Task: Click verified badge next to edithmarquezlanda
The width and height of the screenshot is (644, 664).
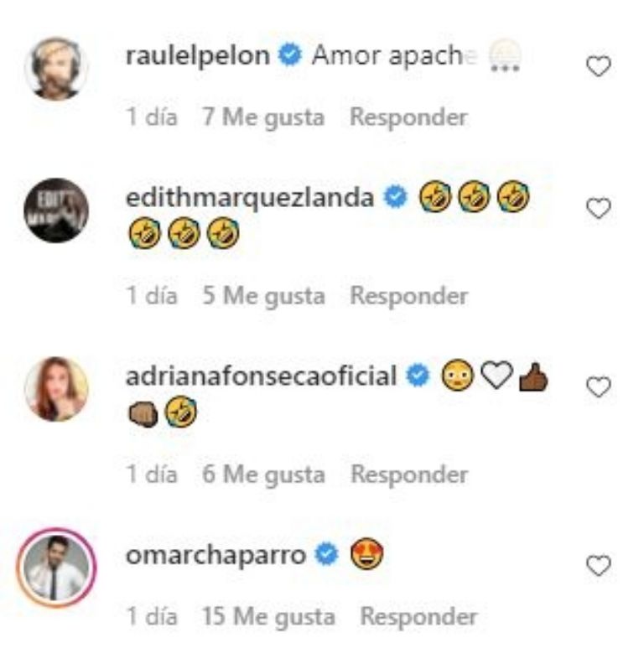Action: [x=395, y=197]
